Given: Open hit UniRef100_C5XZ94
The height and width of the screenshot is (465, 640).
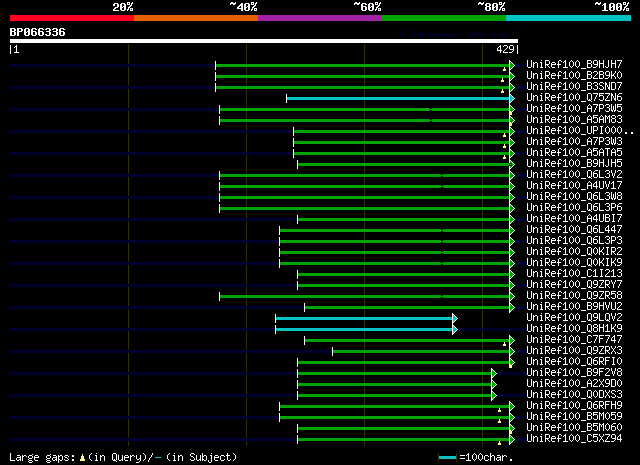Looking at the screenshot, I should 574,439.
